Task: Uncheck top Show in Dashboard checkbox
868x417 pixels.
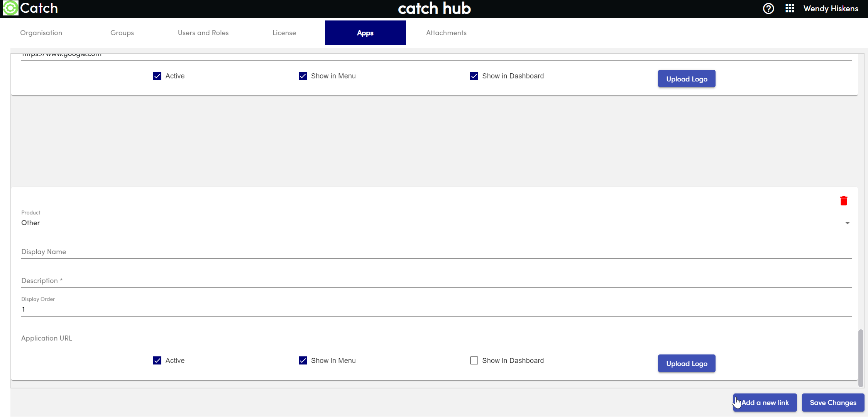Action: tap(474, 76)
